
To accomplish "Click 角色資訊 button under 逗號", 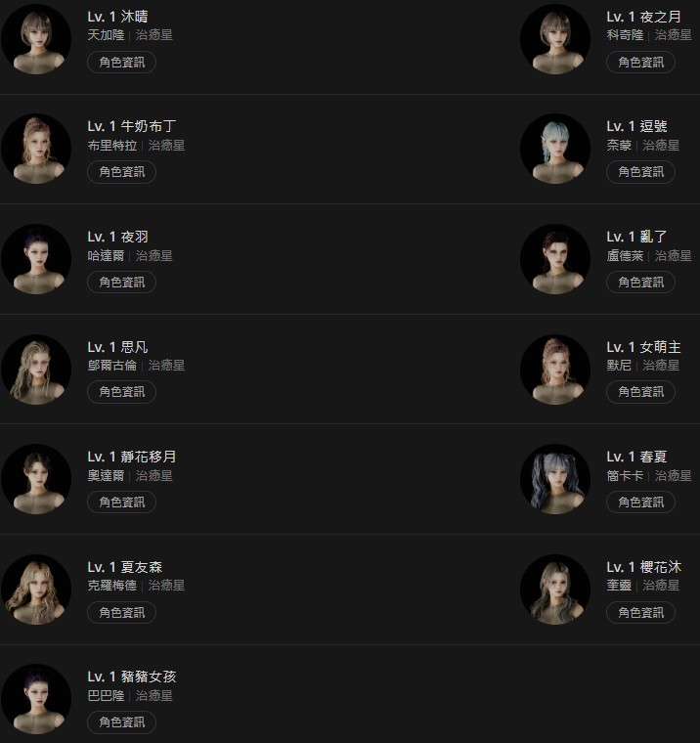I will pyautogui.click(x=640, y=171).
